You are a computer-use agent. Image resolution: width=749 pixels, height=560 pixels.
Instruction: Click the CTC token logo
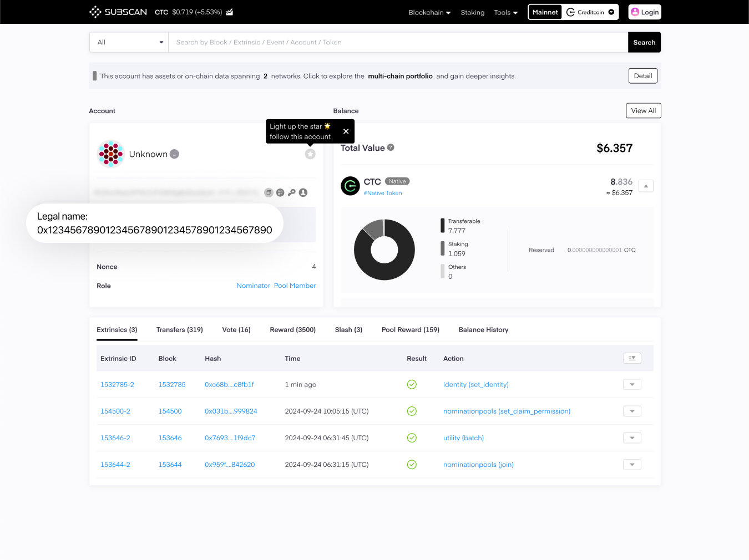[350, 186]
